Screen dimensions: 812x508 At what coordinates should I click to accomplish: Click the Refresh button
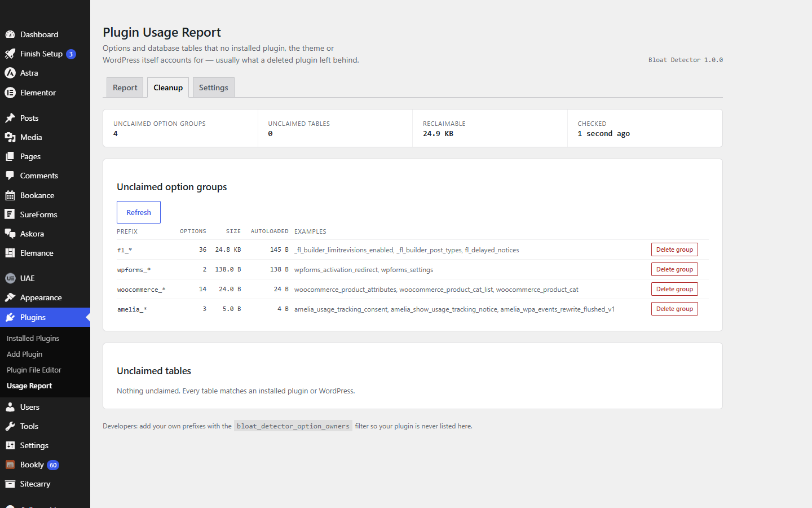(139, 212)
